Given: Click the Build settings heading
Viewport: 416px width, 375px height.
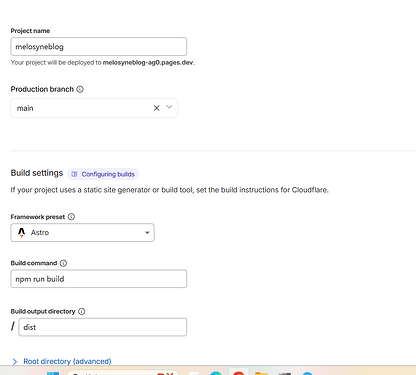Looking at the screenshot, I should (37, 173).
